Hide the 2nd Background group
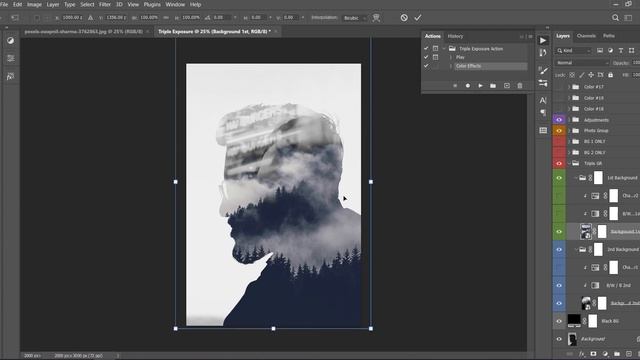This screenshot has width=640, height=360. coord(559,249)
